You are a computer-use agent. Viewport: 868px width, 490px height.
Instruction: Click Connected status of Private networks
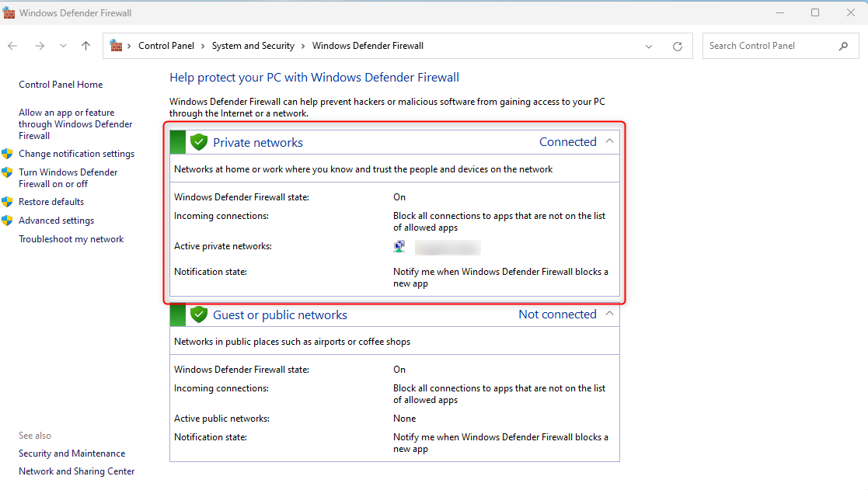coord(568,141)
